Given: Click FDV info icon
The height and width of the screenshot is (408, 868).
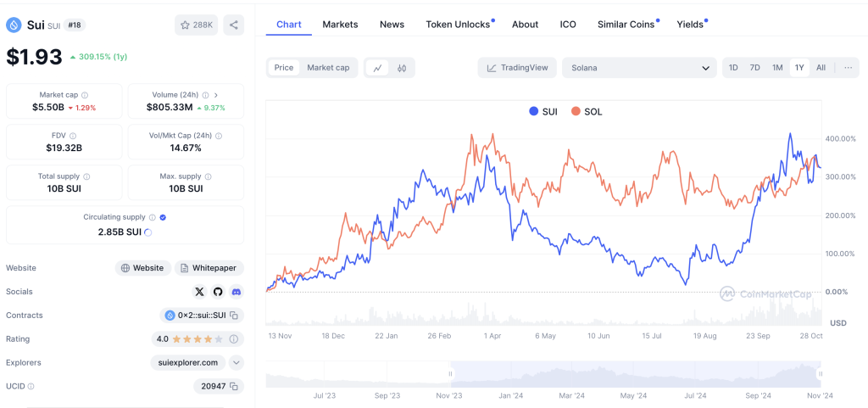Looking at the screenshot, I should pos(73,136).
